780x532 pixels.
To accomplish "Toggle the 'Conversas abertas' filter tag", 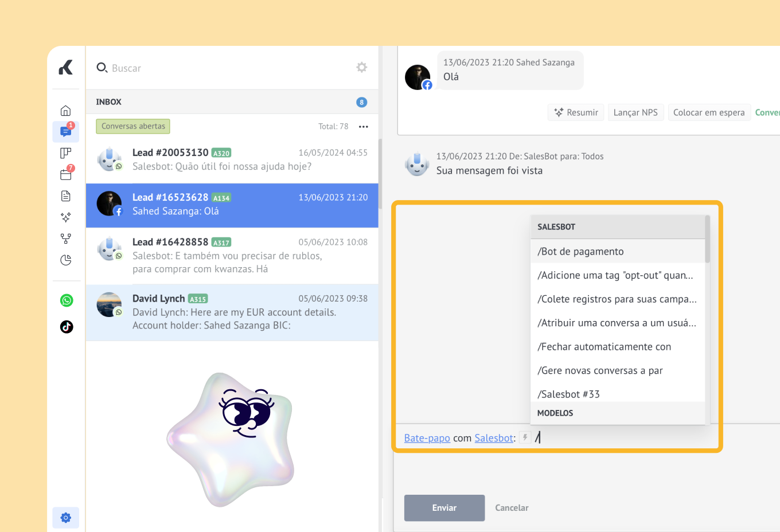I will 133,126.
